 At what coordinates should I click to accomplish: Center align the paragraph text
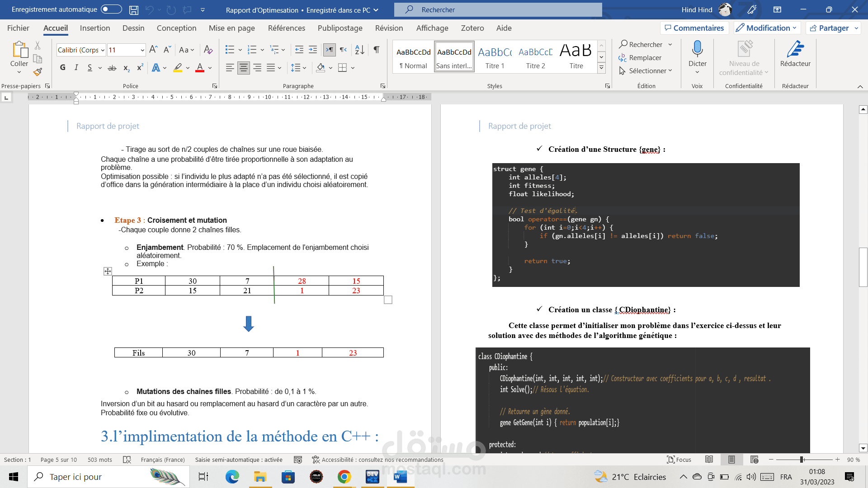pyautogui.click(x=243, y=68)
